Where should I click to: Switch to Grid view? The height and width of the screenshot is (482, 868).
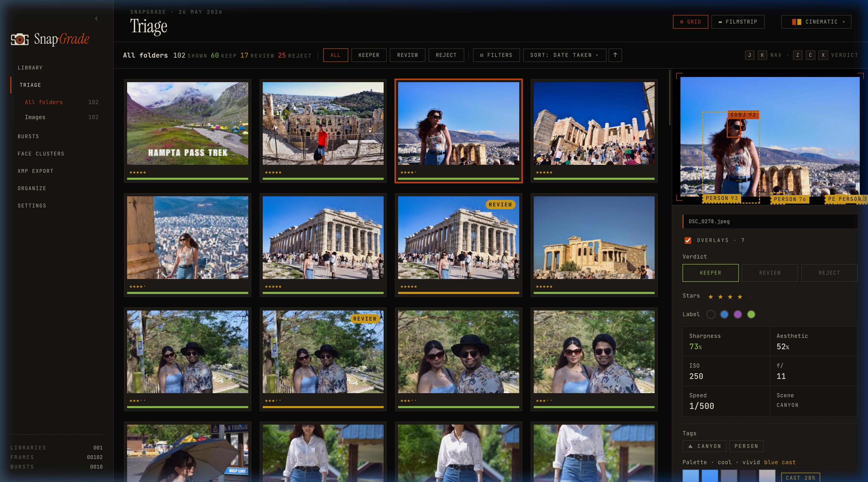[x=691, y=22]
